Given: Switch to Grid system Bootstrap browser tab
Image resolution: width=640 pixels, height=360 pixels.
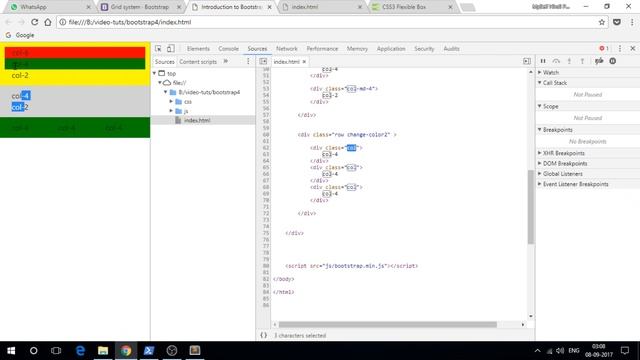Looking at the screenshot, I should [x=141, y=7].
